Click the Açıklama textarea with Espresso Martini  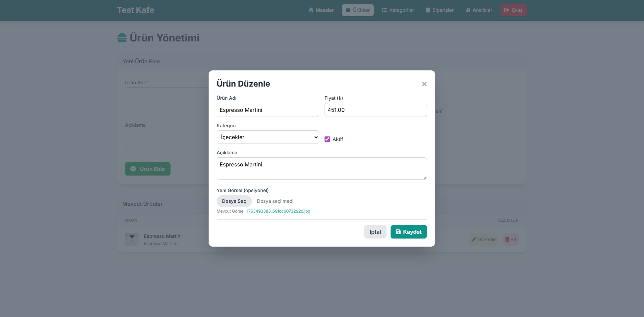[321, 168]
